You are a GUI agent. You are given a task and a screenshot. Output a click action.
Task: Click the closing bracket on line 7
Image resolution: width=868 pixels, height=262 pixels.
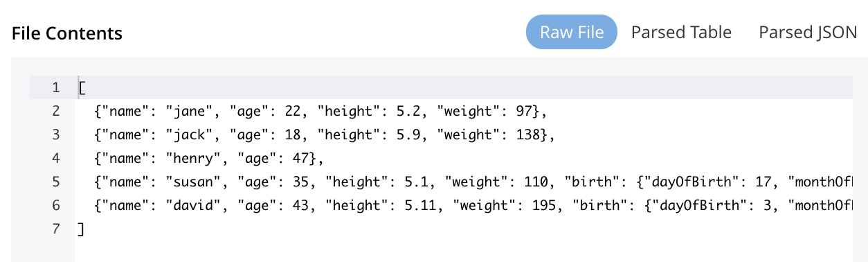pyautogui.click(x=82, y=229)
